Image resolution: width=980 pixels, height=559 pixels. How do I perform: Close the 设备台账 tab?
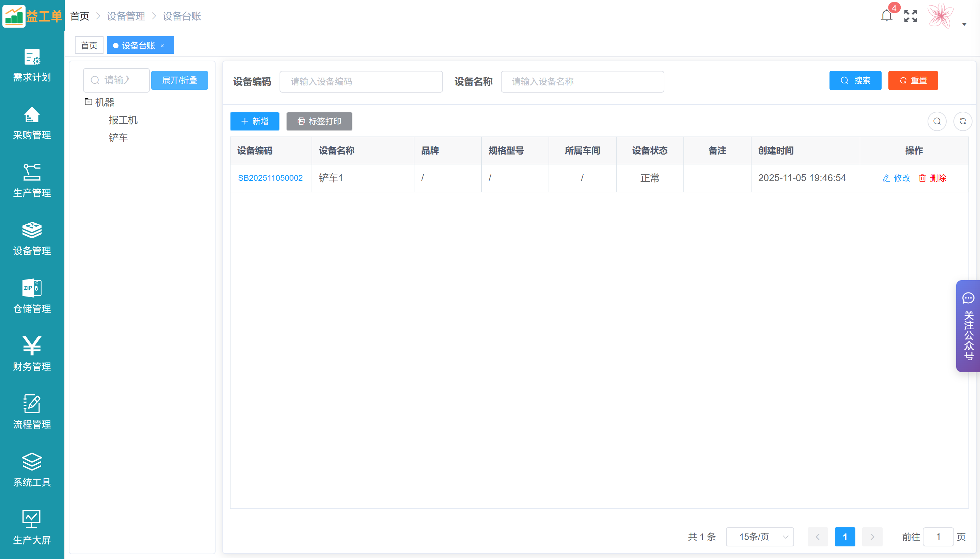pyautogui.click(x=162, y=46)
